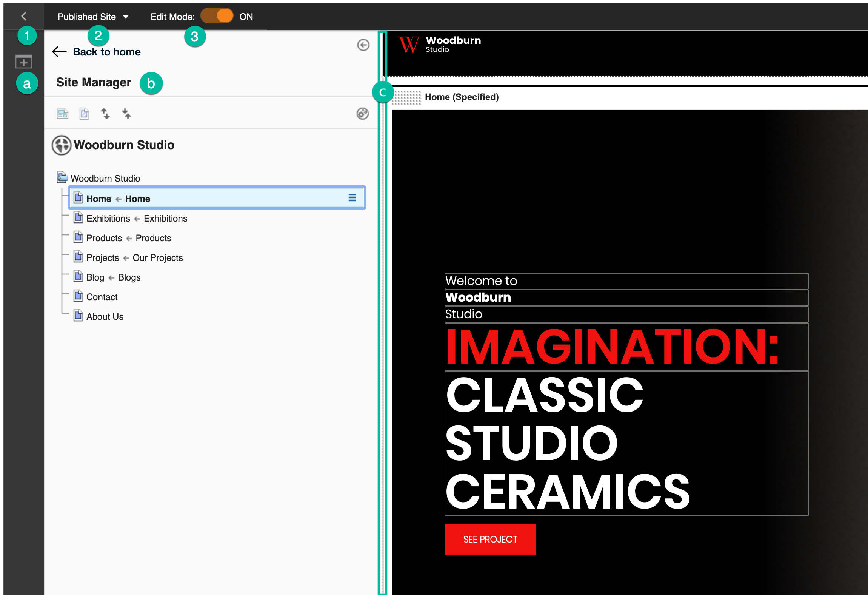Select Published Site dropdown
This screenshot has height=595, width=868.
click(92, 17)
